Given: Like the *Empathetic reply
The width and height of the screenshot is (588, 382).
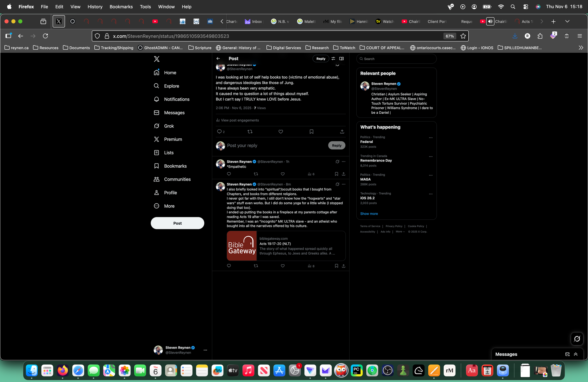Looking at the screenshot, I should pyautogui.click(x=283, y=174).
